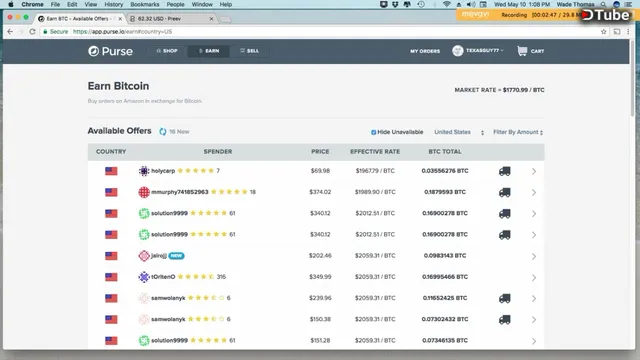Switch to the SELL tab
Viewport: 640px width, 360px height.
click(249, 51)
